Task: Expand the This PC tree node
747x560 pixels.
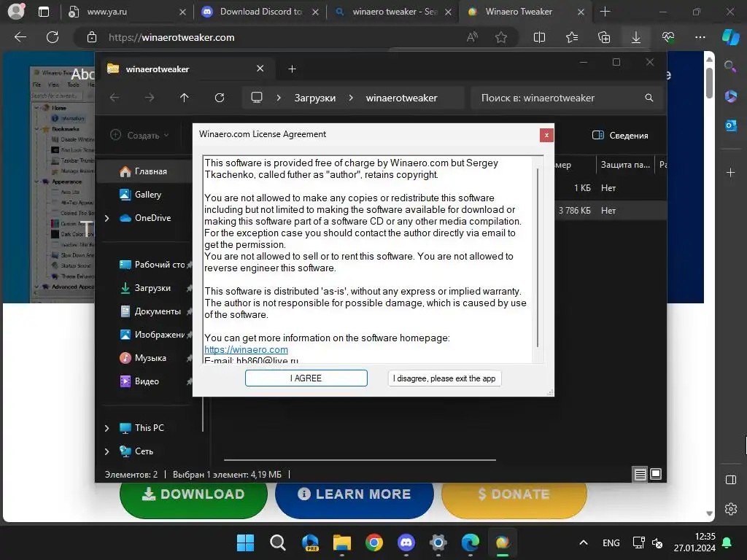Action: (107, 428)
